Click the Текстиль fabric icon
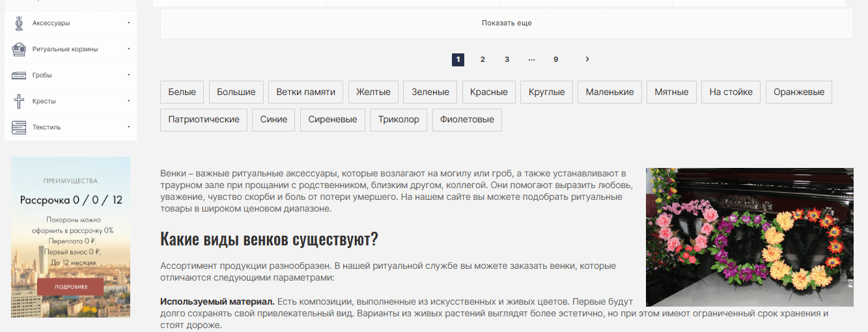 (19, 128)
